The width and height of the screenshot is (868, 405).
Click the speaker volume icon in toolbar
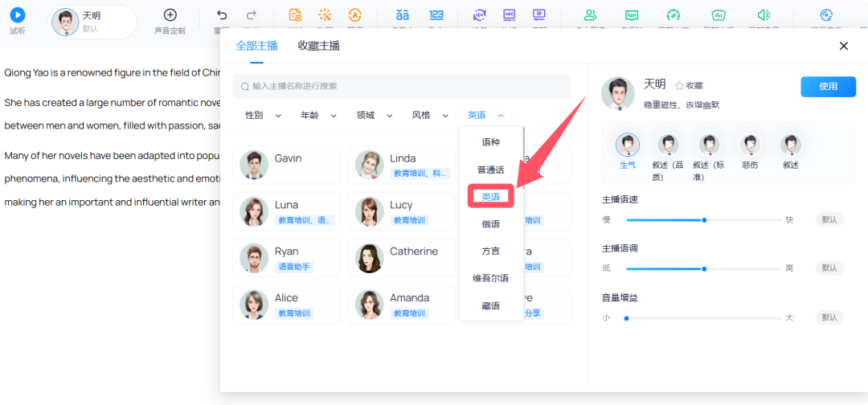coord(764,14)
